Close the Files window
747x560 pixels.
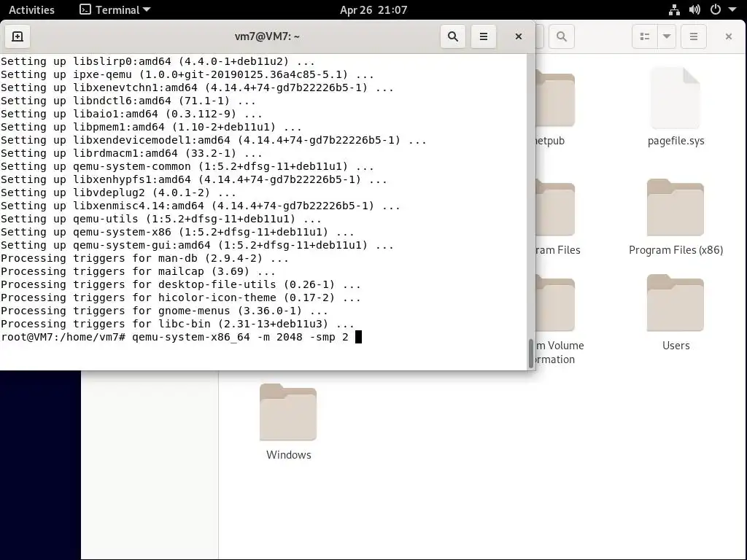[729, 36]
